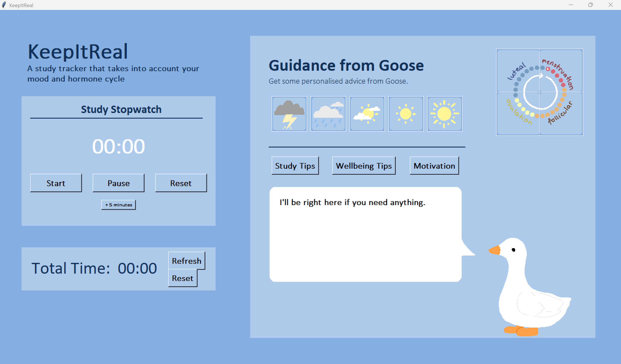Select the rainy cloud mood icon
The image size is (621, 364).
(328, 114)
